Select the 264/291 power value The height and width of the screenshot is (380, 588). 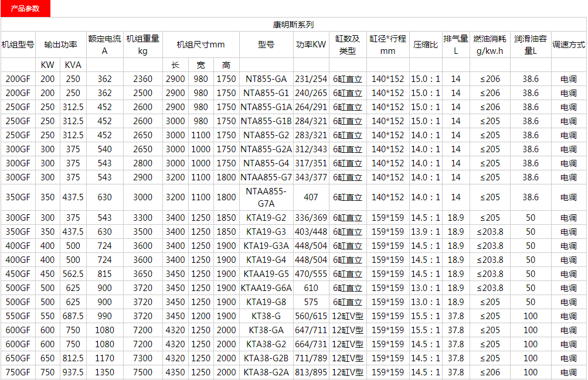pyautogui.click(x=311, y=107)
